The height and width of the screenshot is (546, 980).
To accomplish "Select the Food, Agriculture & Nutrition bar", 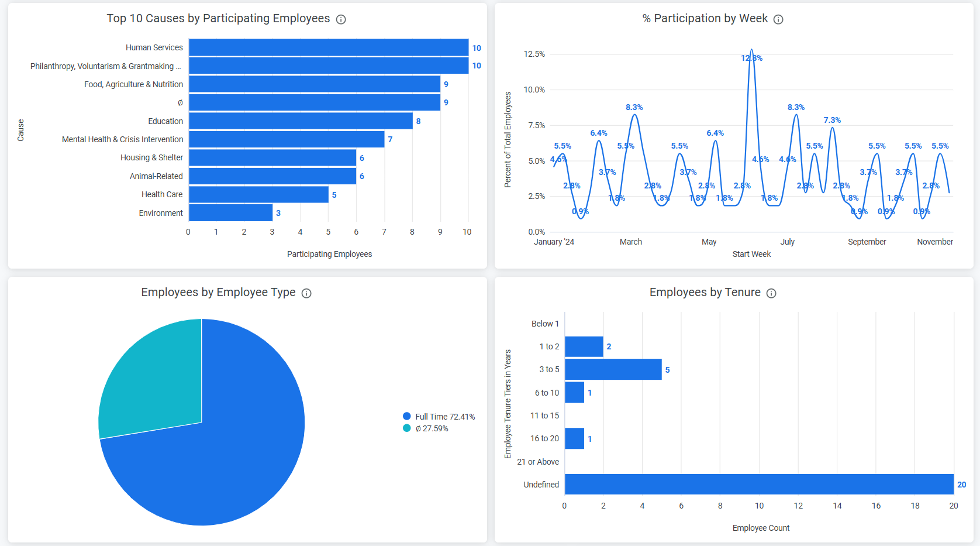I will pos(315,84).
